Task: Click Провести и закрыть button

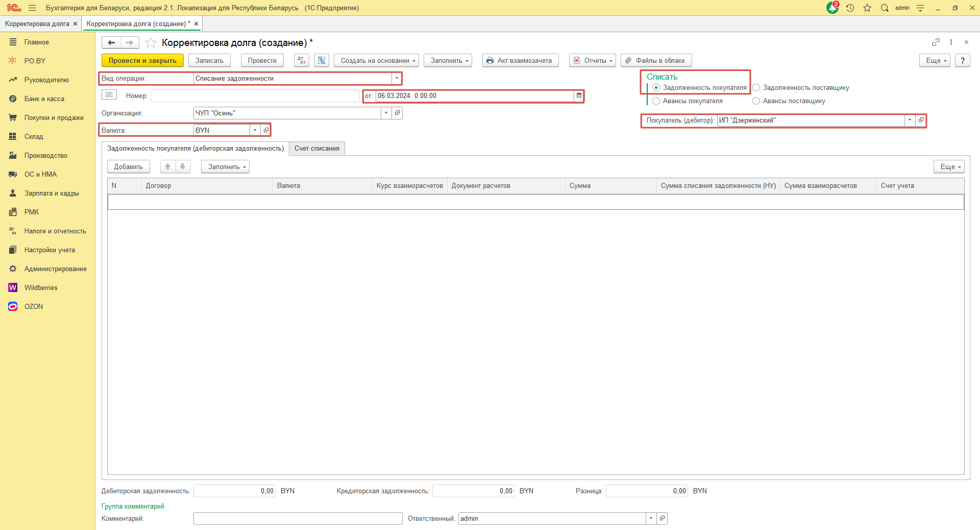Action: coord(142,60)
